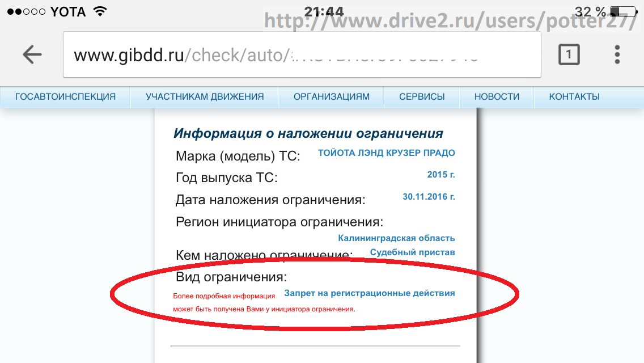
Task: Select label Вид ограничения:
Action: coord(231,277)
